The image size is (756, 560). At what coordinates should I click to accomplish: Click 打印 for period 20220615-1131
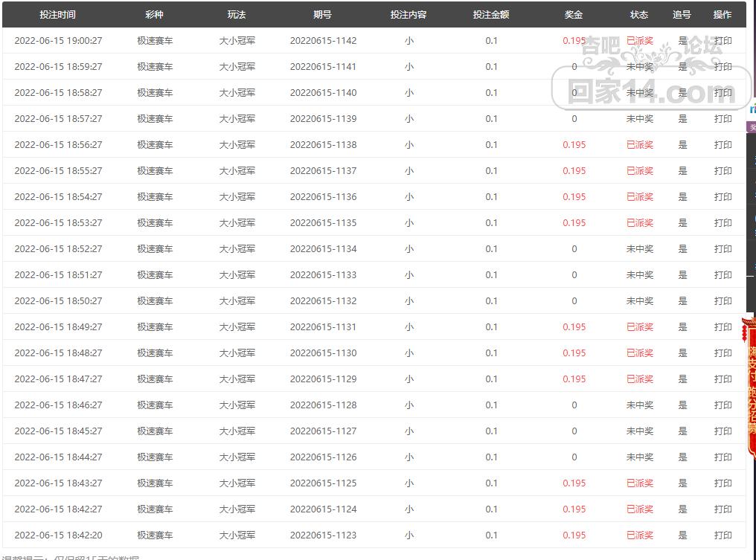click(x=723, y=326)
